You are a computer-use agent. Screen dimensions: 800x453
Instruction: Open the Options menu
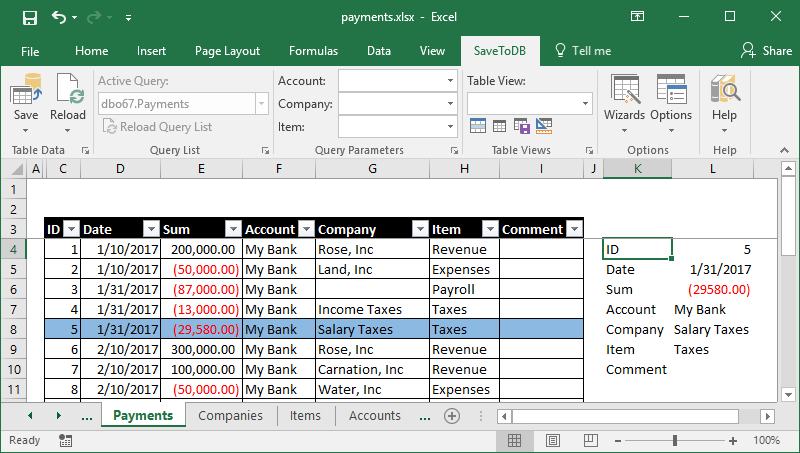coord(671,103)
